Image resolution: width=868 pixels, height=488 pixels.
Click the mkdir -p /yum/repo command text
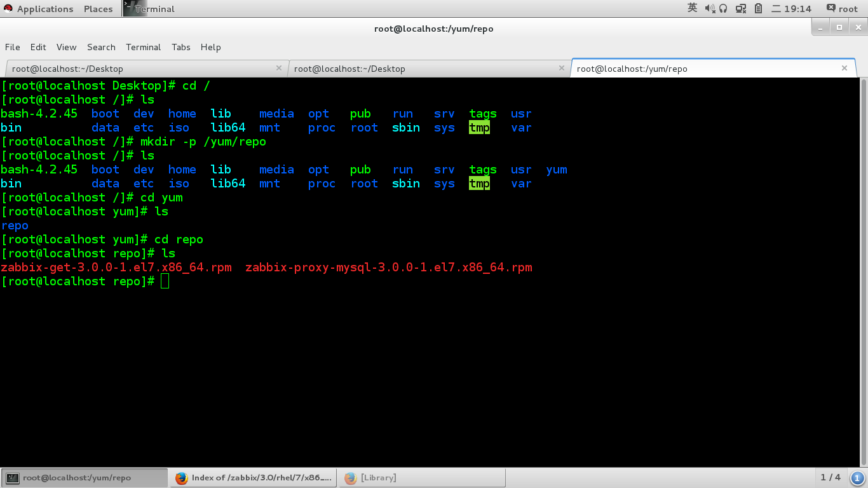point(203,142)
